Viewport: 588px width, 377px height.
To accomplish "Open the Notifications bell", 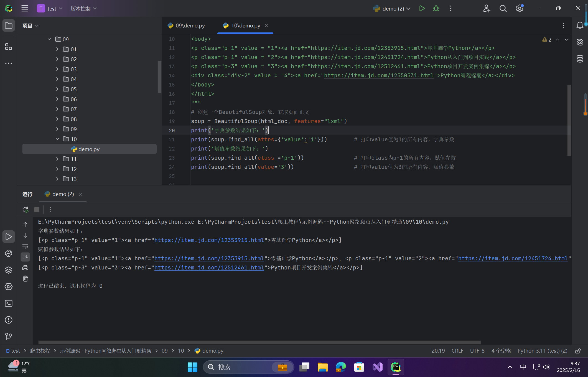I will point(580,26).
